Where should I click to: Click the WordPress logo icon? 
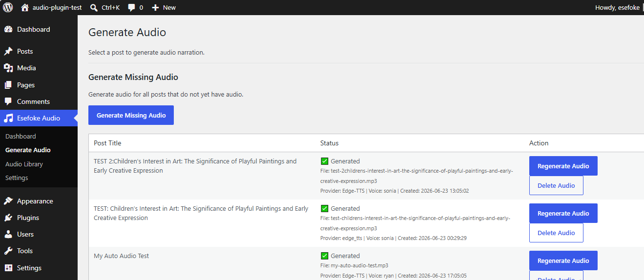point(8,7)
